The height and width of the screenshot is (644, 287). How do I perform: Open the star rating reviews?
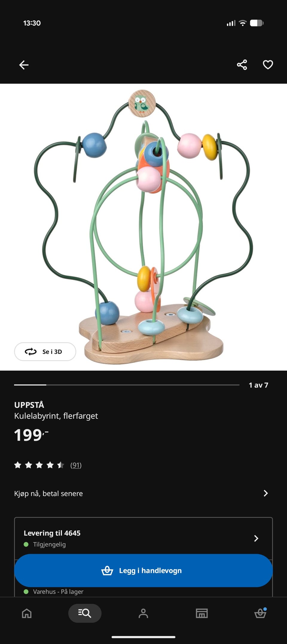tap(39, 465)
